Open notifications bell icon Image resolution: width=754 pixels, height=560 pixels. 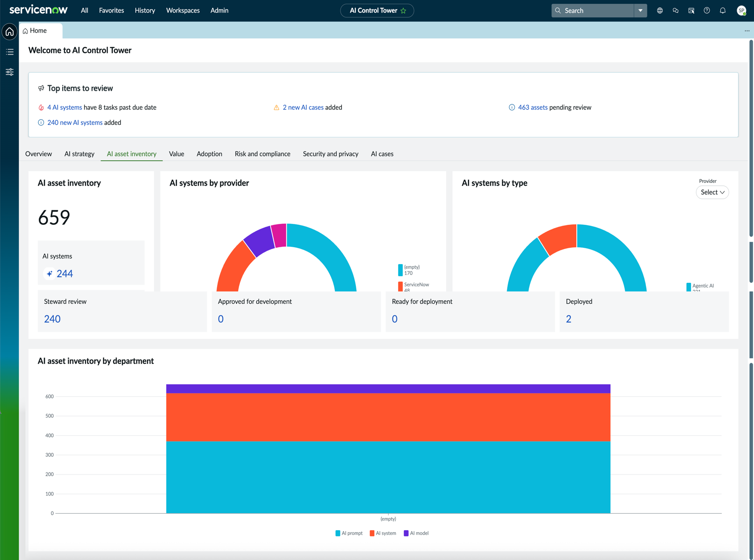pyautogui.click(x=723, y=10)
